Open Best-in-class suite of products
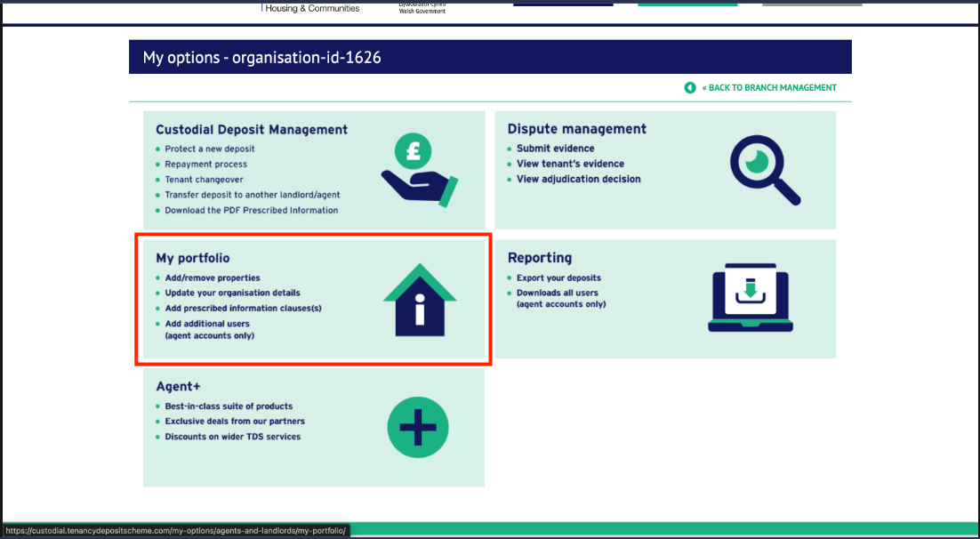 [229, 406]
